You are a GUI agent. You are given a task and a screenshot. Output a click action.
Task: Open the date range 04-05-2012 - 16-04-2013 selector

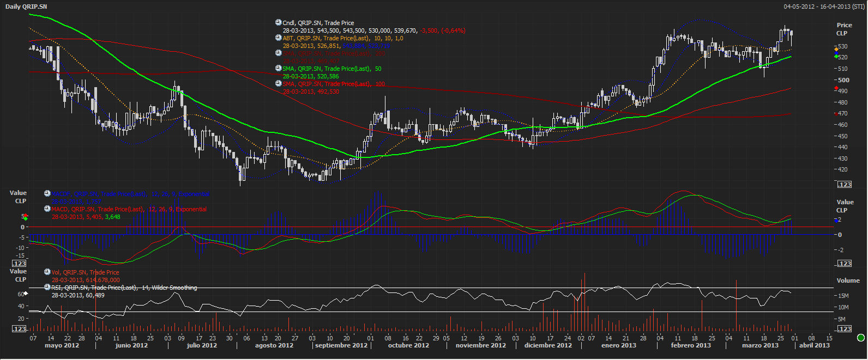coord(824,7)
